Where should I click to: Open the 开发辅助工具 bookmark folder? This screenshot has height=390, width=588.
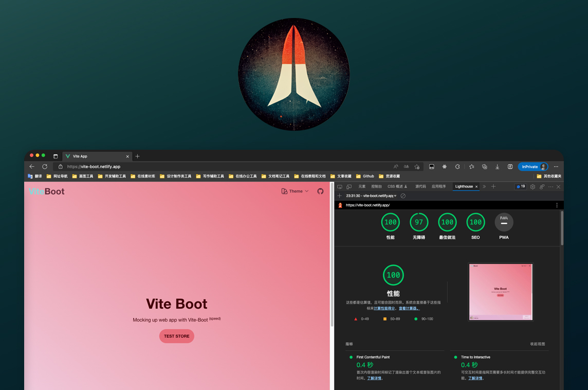tap(112, 176)
